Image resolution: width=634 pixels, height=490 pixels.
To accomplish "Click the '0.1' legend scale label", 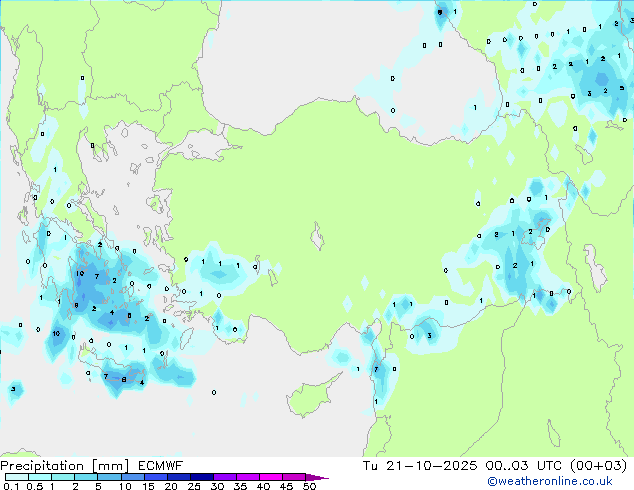I will click(x=11, y=486).
